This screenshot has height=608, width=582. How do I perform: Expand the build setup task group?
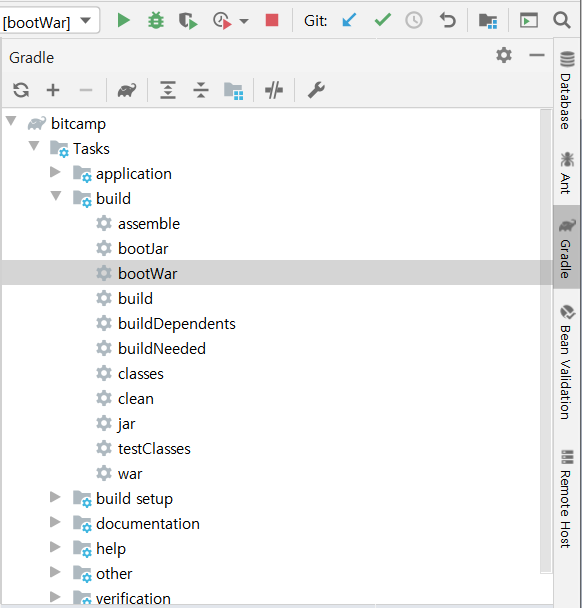coord(55,497)
